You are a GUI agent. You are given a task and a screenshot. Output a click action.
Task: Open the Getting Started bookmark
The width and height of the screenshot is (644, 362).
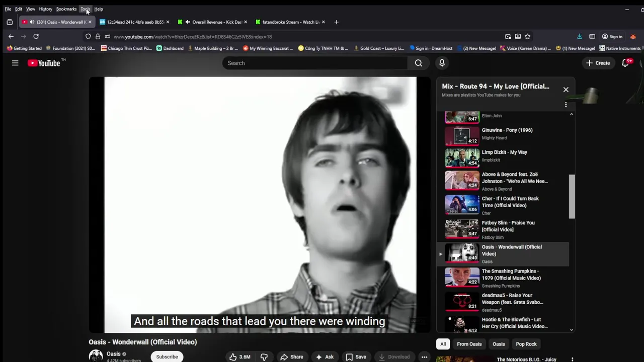[x=24, y=48]
